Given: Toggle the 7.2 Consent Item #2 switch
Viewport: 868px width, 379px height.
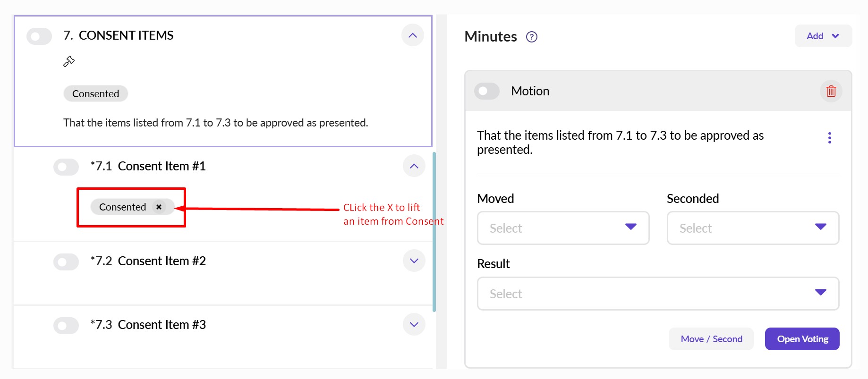Looking at the screenshot, I should pyautogui.click(x=66, y=261).
